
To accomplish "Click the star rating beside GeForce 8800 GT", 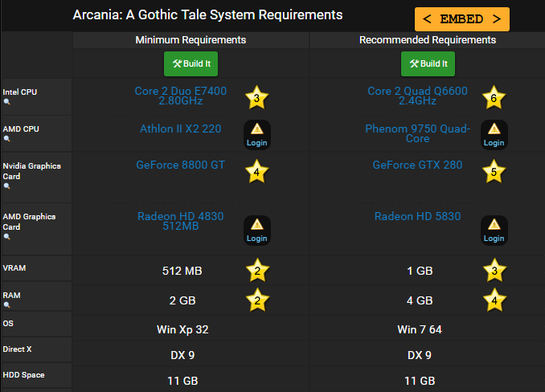I will [256, 171].
